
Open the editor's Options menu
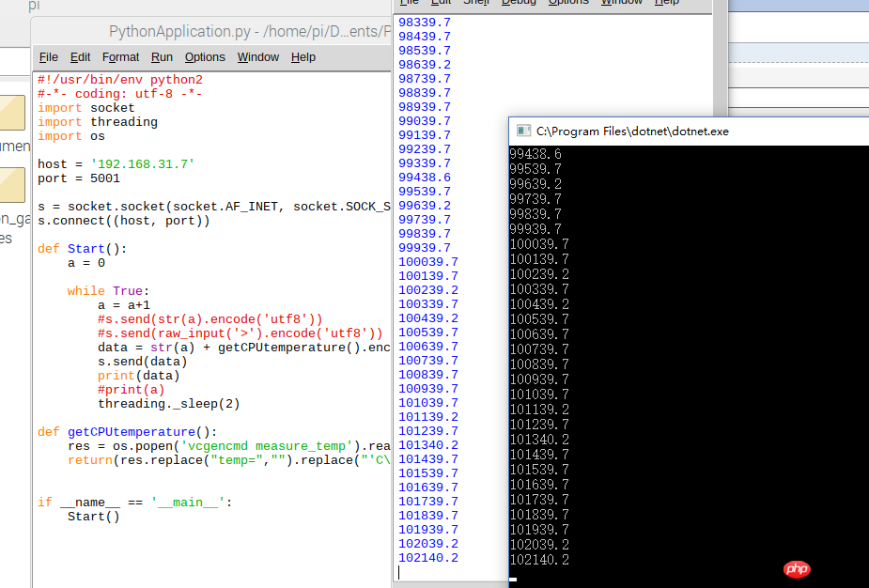(x=205, y=57)
